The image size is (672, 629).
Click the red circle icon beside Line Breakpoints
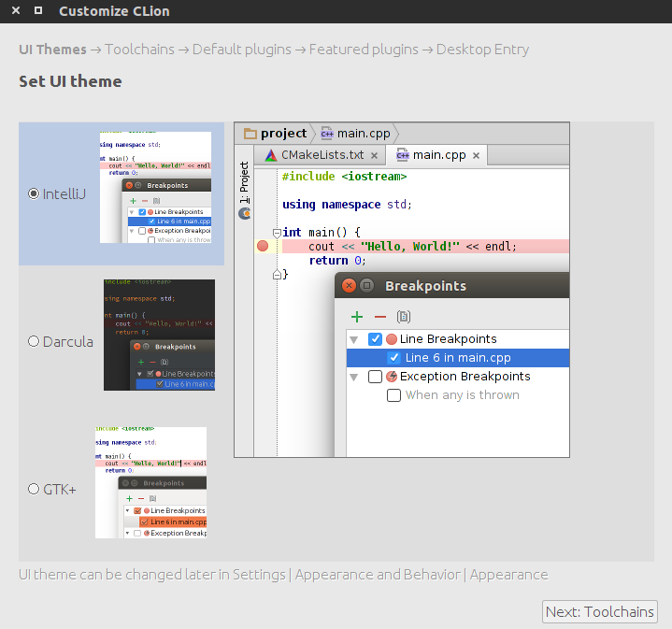tap(392, 339)
